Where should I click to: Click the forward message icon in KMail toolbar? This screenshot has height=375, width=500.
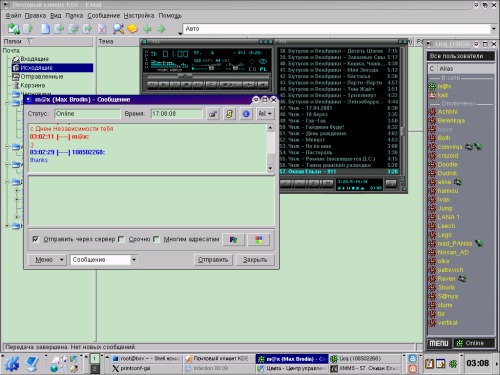click(87, 29)
